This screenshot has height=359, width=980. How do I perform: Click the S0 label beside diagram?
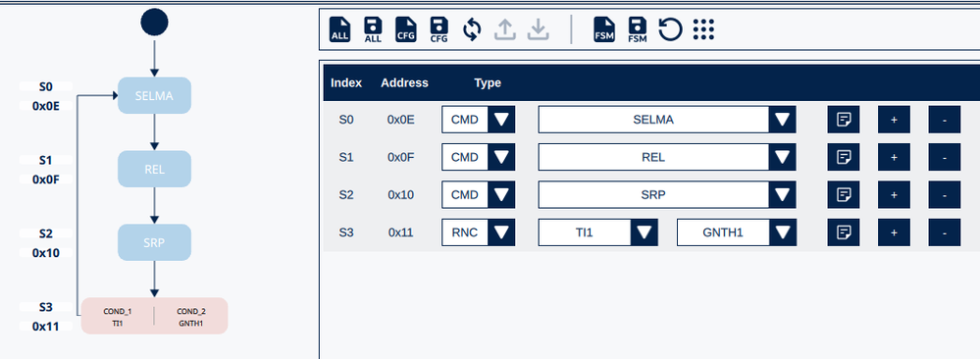[x=46, y=86]
